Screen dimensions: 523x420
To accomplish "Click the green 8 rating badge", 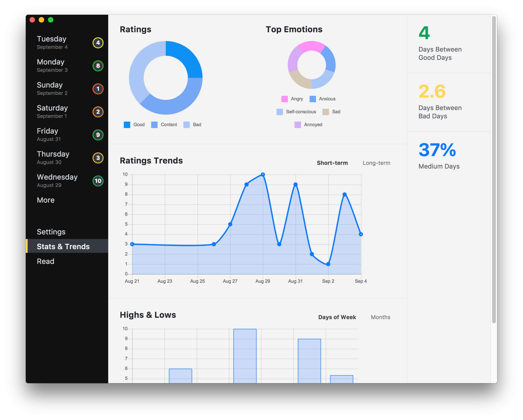I will tap(98, 66).
